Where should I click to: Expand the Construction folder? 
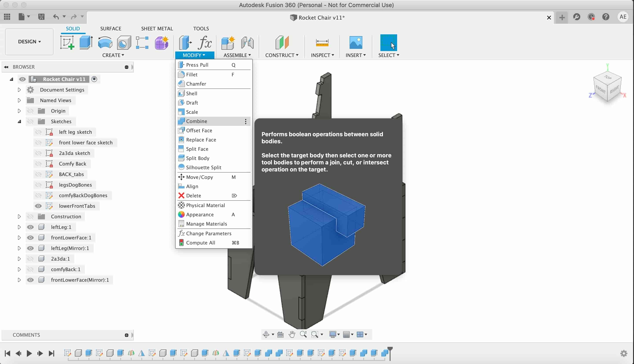19,217
